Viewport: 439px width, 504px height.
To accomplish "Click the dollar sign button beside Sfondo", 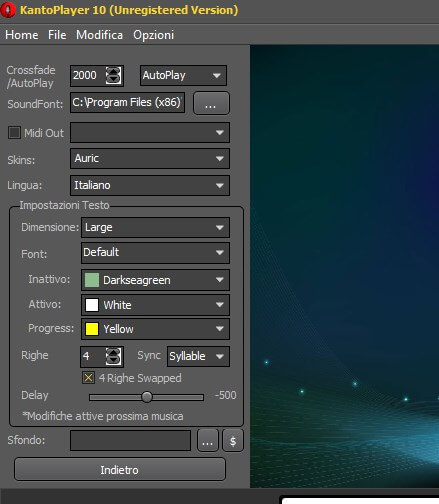I will click(233, 441).
